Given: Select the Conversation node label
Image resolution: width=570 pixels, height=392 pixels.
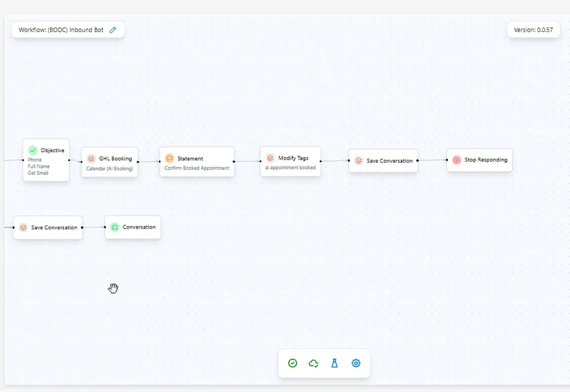Looking at the screenshot, I should 139,227.
